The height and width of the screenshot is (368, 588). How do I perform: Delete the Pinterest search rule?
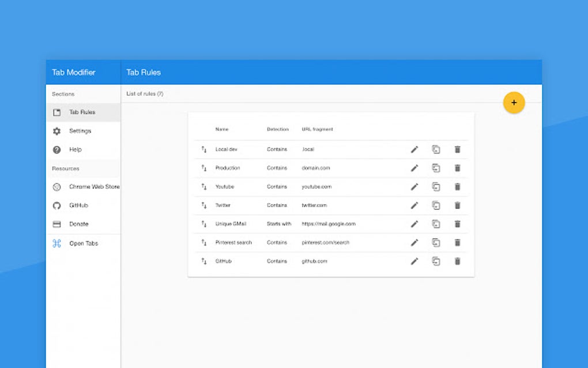coord(457,242)
